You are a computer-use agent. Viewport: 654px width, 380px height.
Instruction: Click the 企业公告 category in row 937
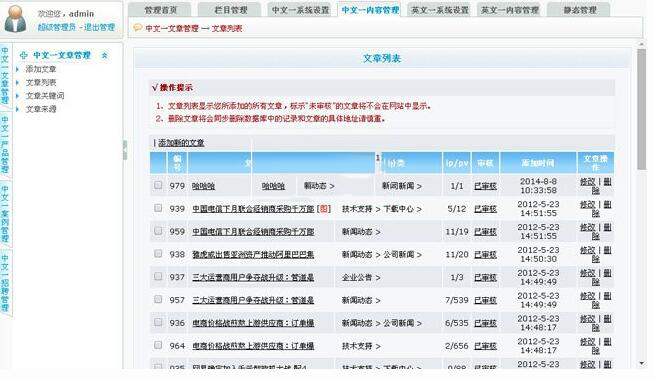357,277
